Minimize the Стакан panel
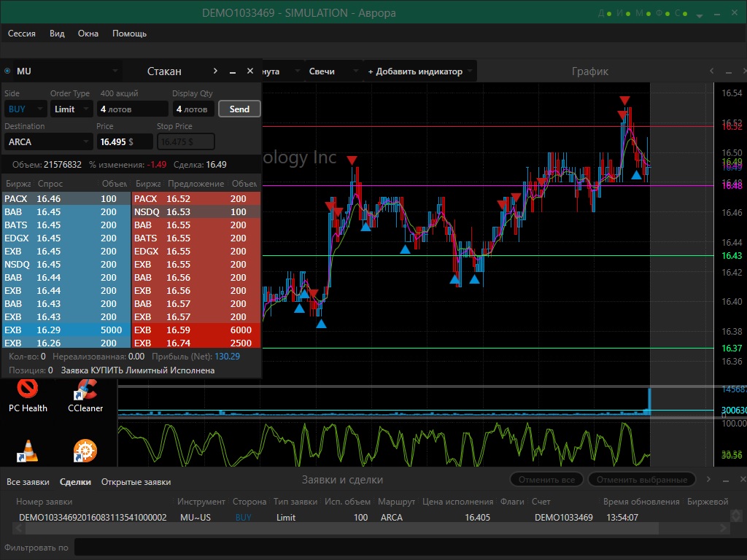This screenshot has height=560, width=747. (233, 72)
